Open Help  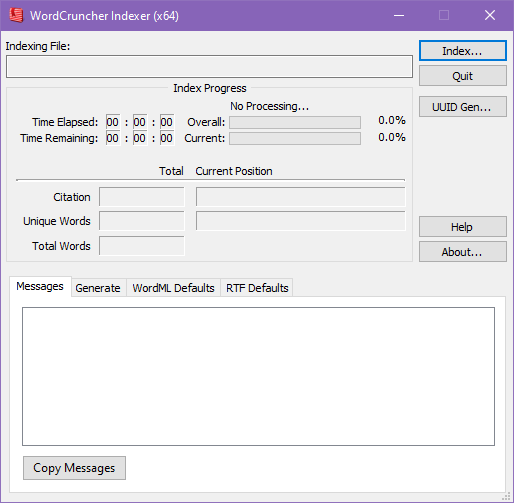(x=463, y=227)
